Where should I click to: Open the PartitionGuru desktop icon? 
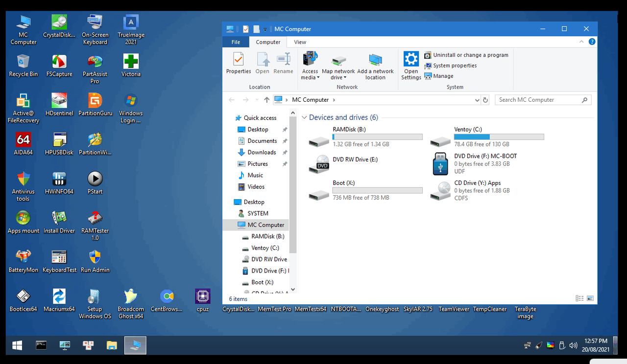click(x=95, y=104)
